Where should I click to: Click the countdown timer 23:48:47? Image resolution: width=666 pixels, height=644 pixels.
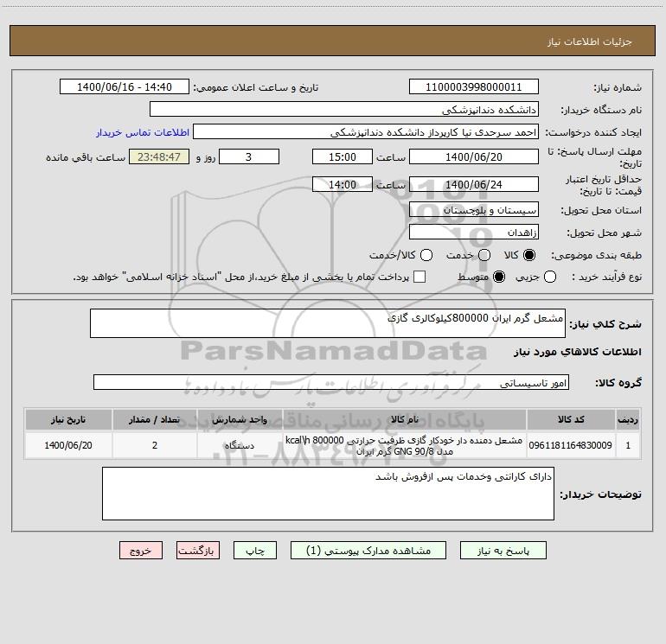(x=159, y=156)
